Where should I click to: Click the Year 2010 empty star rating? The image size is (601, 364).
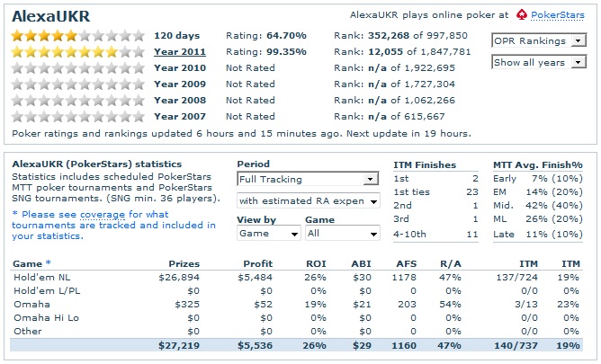pos(76,67)
